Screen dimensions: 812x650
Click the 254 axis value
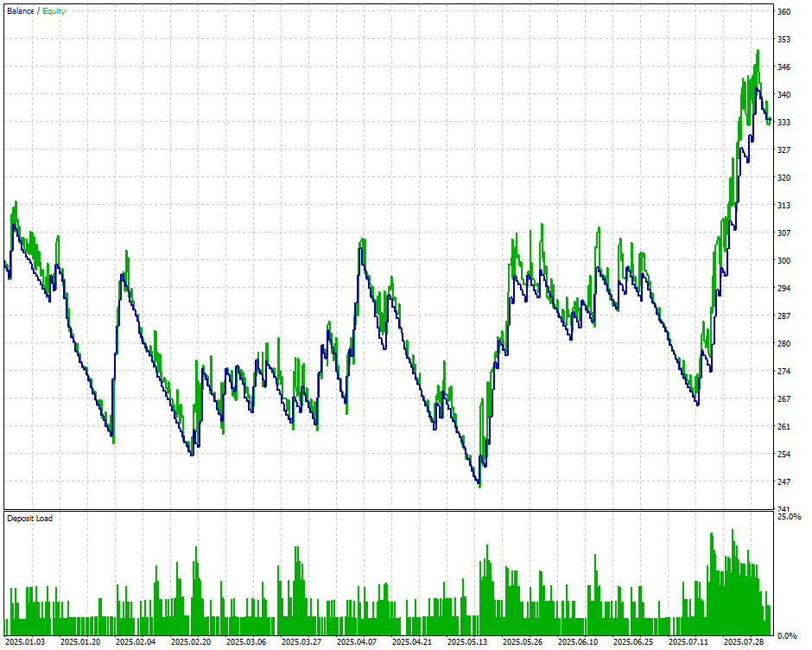coord(784,454)
